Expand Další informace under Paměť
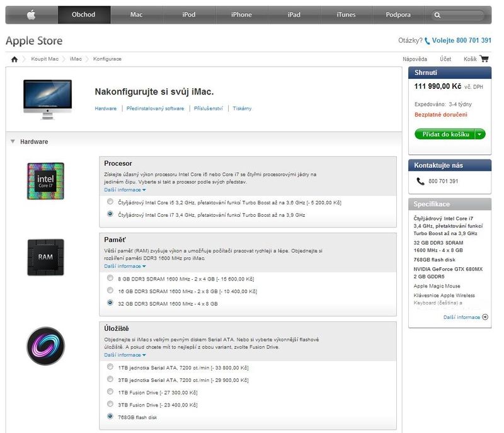 [125, 267]
